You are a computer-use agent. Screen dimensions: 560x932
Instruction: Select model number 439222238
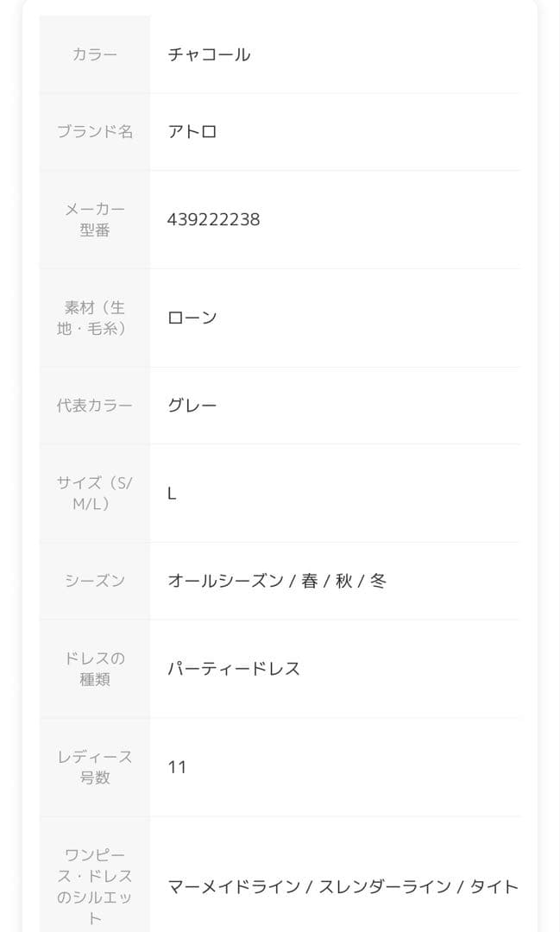pyautogui.click(x=213, y=220)
